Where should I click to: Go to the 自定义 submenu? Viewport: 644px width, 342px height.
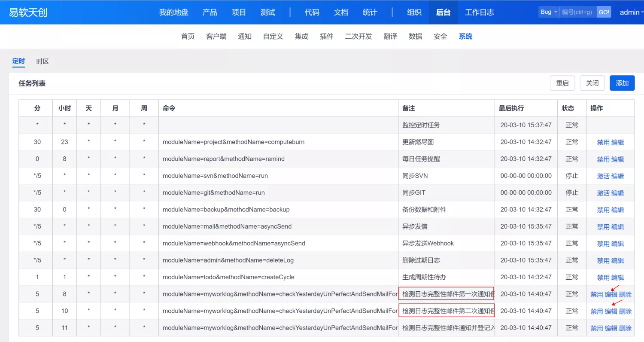(x=273, y=37)
